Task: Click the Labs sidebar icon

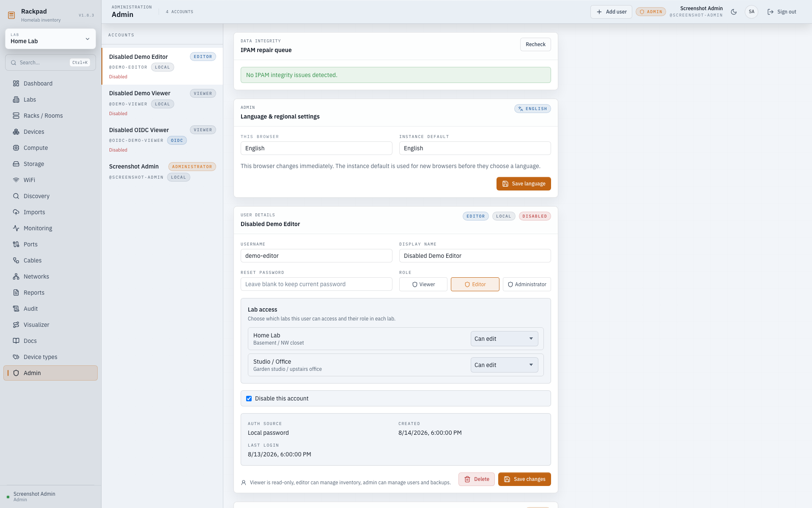Action: (x=16, y=99)
